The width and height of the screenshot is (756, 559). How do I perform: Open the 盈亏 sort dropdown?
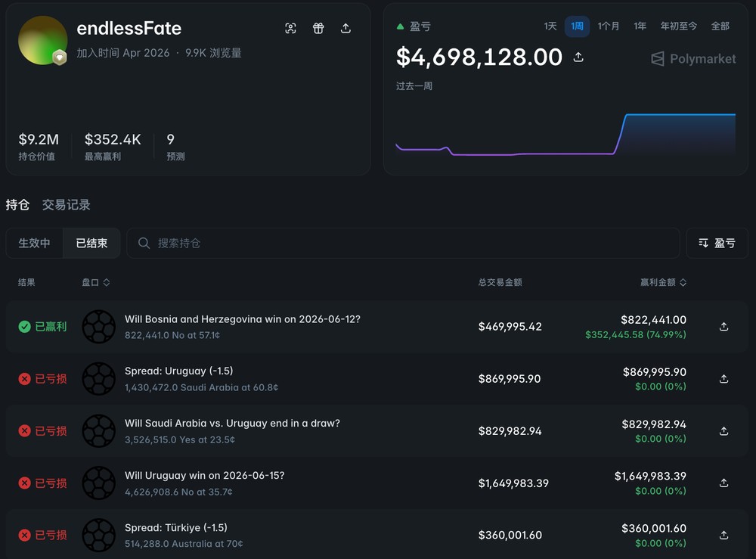[x=717, y=243]
